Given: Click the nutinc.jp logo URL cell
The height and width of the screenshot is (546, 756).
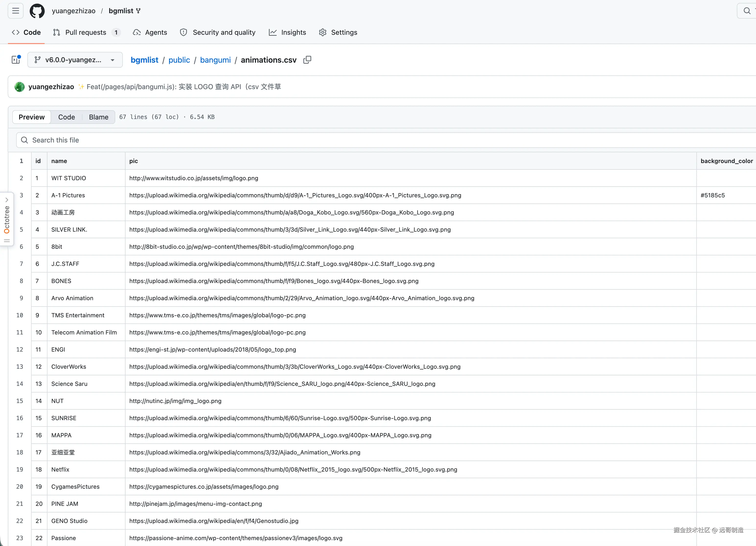Looking at the screenshot, I should coord(411,401).
